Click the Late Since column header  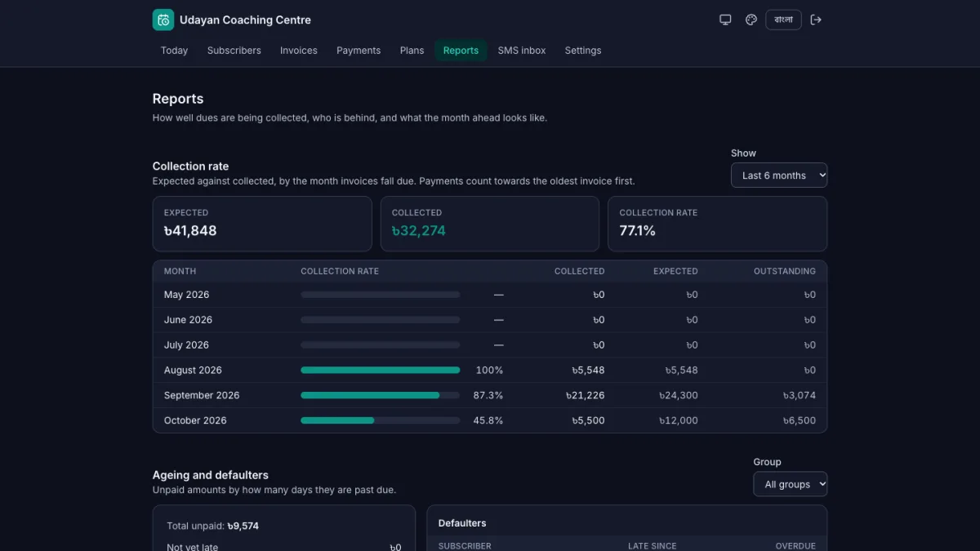click(652, 546)
